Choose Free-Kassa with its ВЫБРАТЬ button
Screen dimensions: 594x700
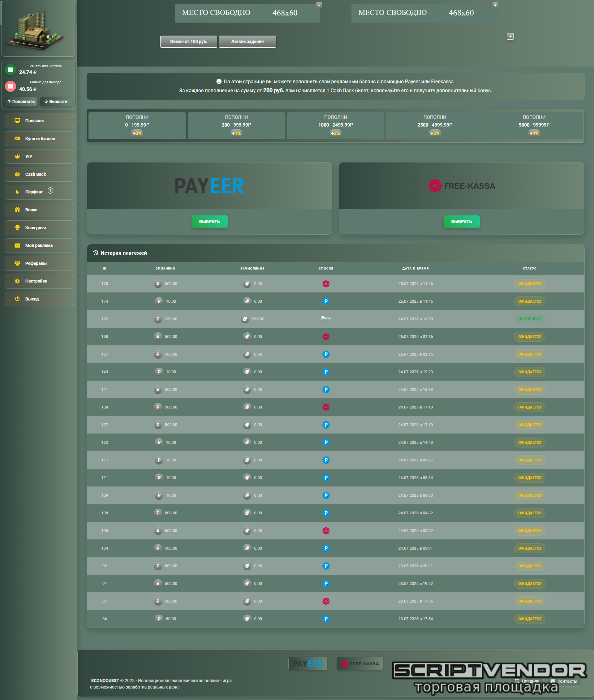tap(461, 222)
